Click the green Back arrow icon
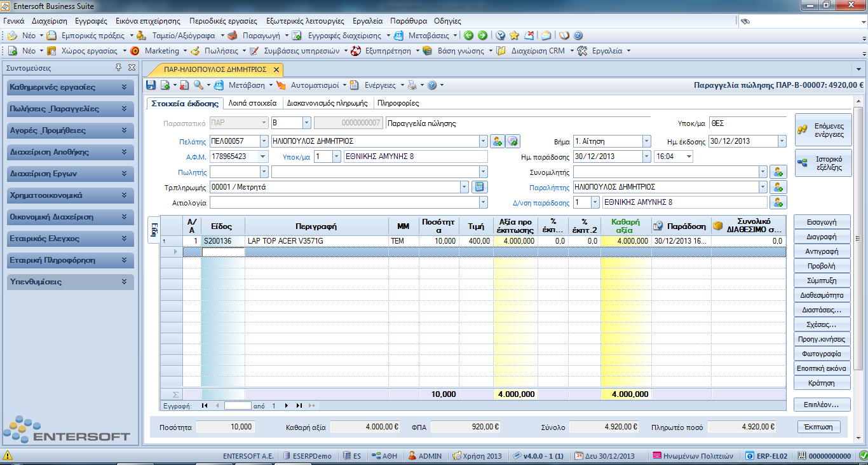Screen dimensions: 868x465 tap(468, 36)
